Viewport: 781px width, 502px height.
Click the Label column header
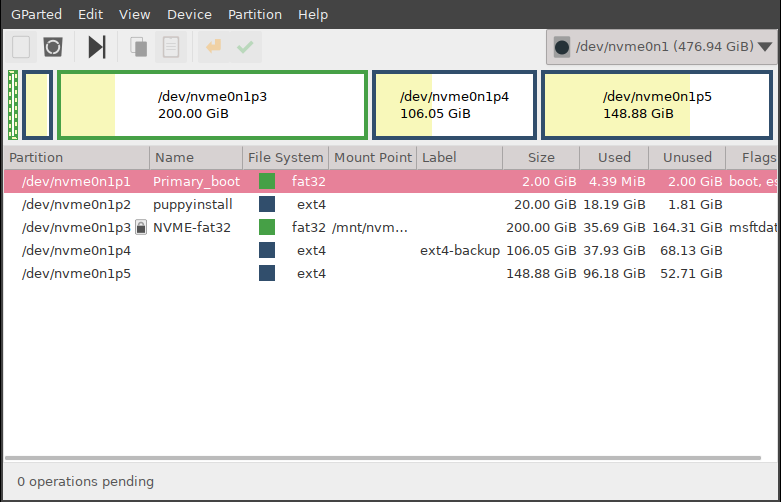click(459, 158)
